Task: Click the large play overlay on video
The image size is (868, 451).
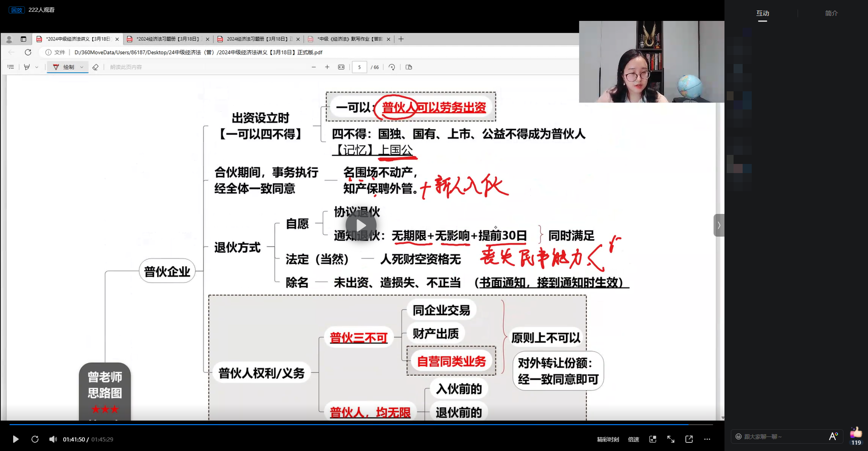Action: point(361,225)
